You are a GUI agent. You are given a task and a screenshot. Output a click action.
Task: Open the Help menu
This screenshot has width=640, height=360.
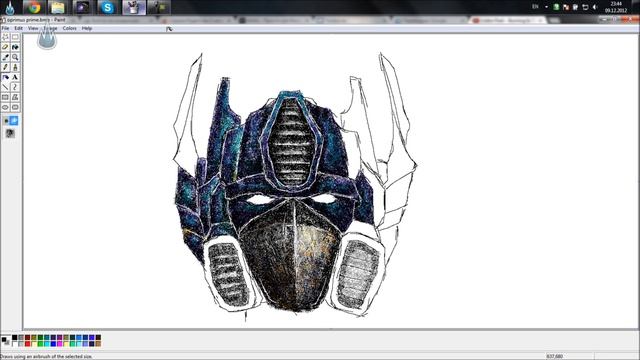click(87, 29)
